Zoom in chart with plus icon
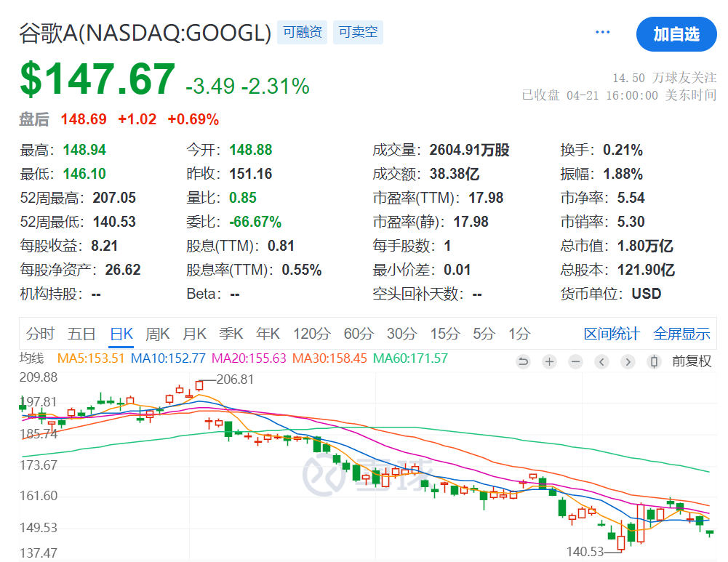The width and height of the screenshot is (728, 562). 549,361
